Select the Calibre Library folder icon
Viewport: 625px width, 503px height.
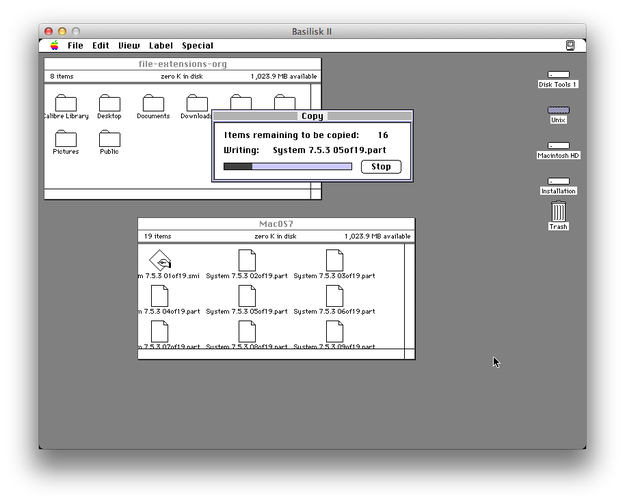pyautogui.click(x=66, y=103)
